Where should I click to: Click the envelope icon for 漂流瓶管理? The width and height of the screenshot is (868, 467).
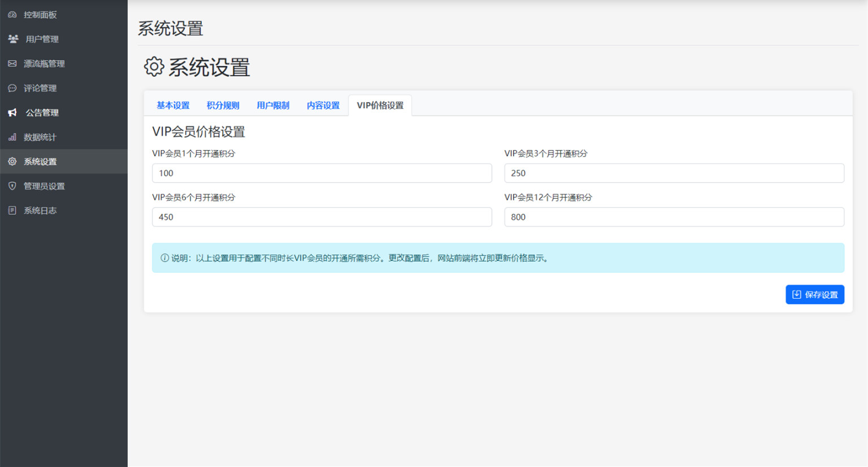coord(12,64)
